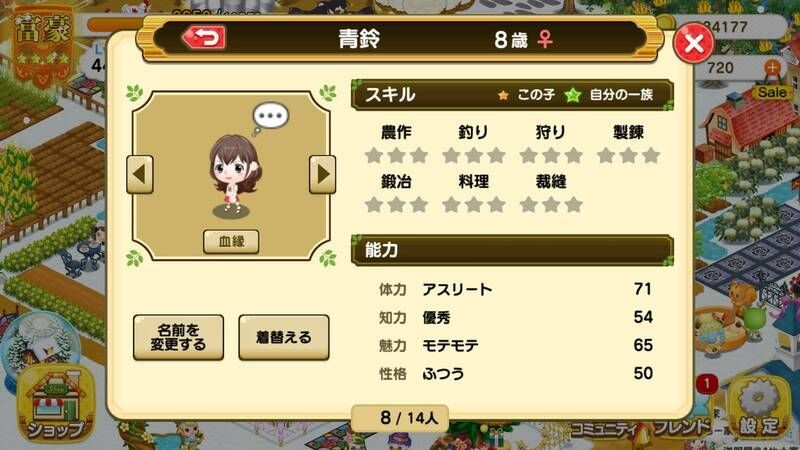Image resolution: width=800 pixels, height=450 pixels.
Task: Show next character with right arrow
Action: [322, 174]
